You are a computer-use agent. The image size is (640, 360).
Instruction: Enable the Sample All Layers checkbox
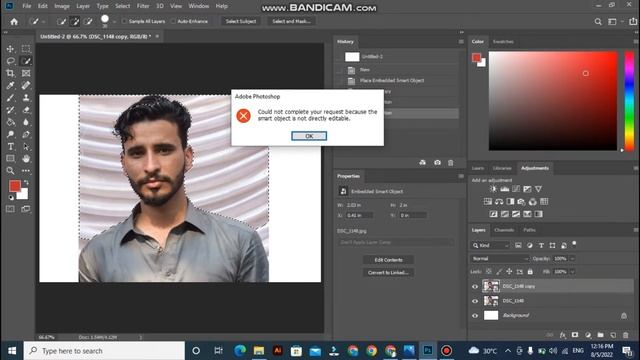point(124,21)
